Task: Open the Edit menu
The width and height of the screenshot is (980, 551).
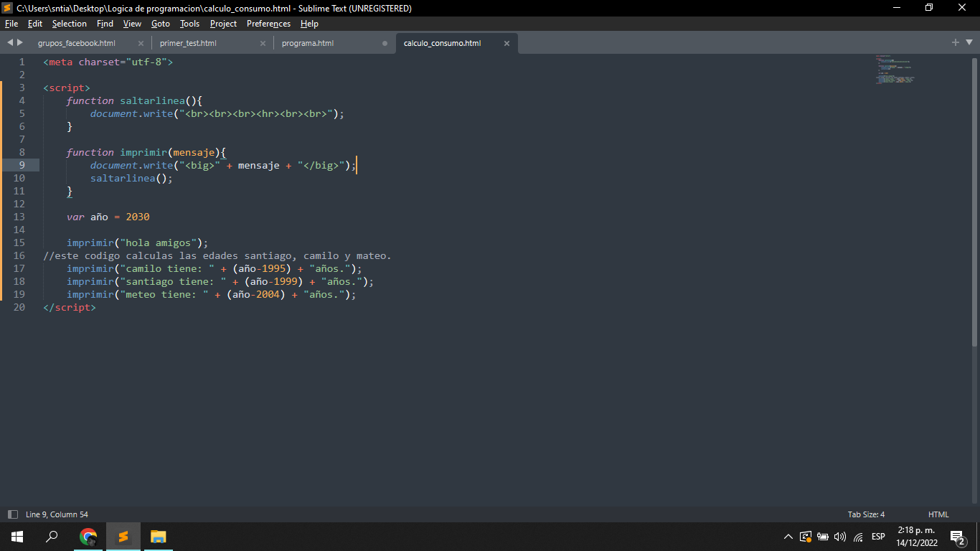Action: coord(35,24)
